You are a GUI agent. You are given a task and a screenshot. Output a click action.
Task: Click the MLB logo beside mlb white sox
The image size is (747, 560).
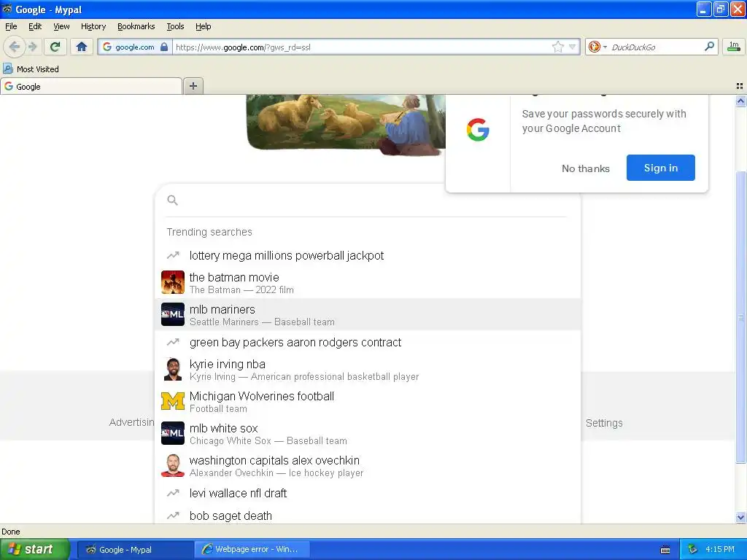[172, 433]
